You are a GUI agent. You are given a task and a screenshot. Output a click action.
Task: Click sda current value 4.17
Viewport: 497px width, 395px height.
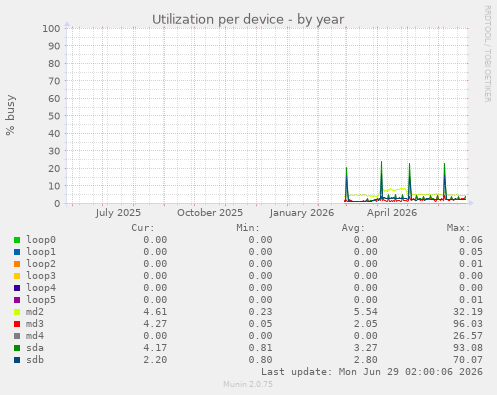[155, 348]
